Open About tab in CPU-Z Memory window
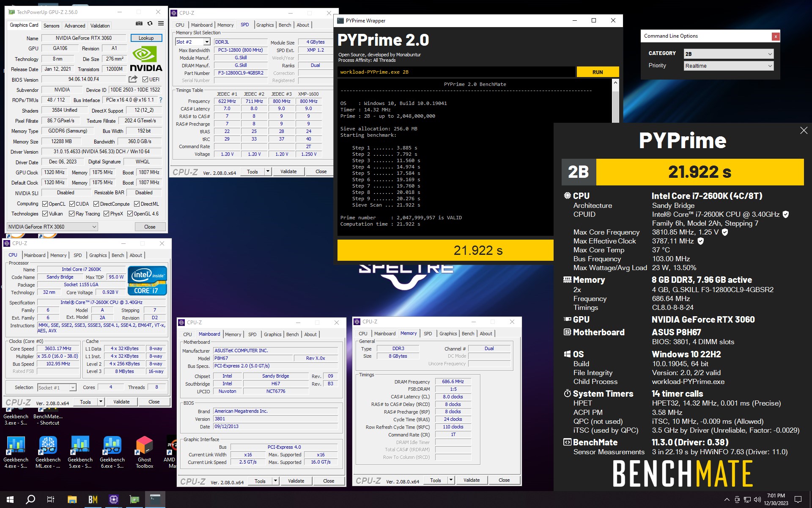Viewport: 812px width, 508px height. coord(486,334)
